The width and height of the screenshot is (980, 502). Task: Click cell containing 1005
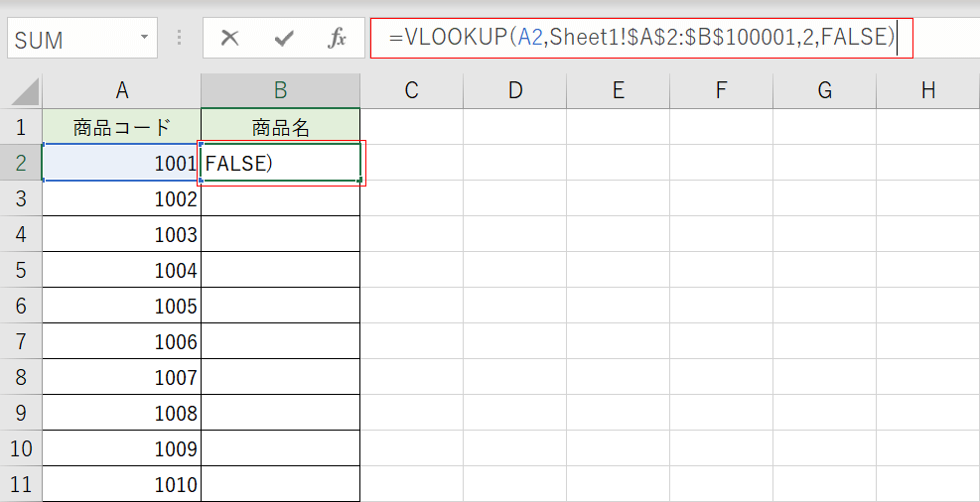tap(122, 306)
